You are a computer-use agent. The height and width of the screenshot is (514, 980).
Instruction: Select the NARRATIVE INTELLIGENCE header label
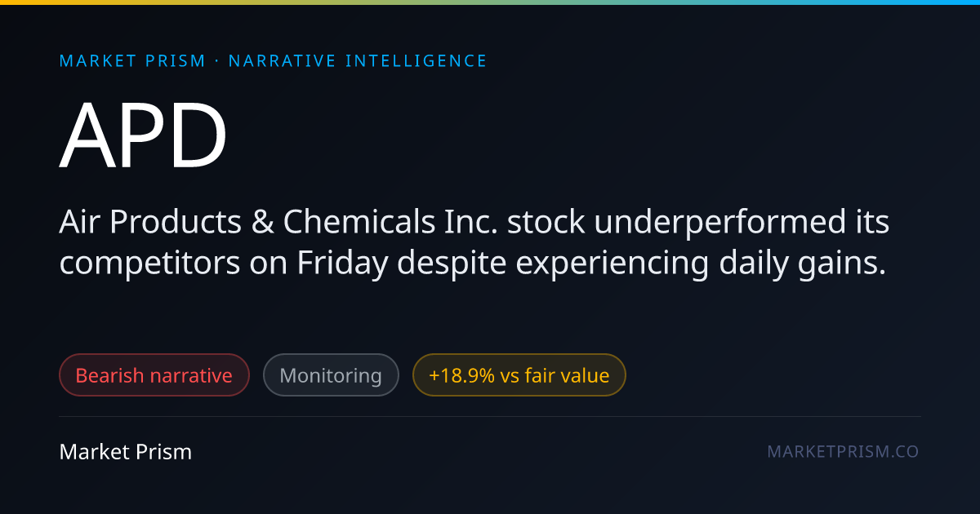click(358, 61)
